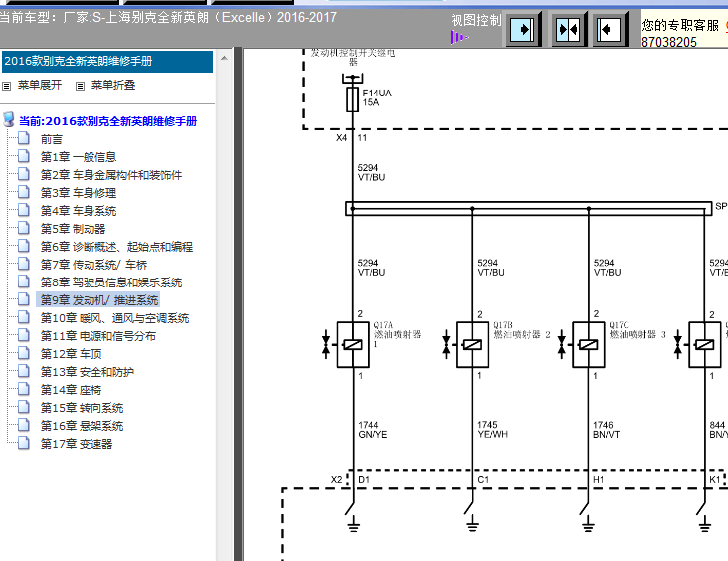Open 第4章 车身系统
The image size is (728, 561).
pyautogui.click(x=79, y=211)
